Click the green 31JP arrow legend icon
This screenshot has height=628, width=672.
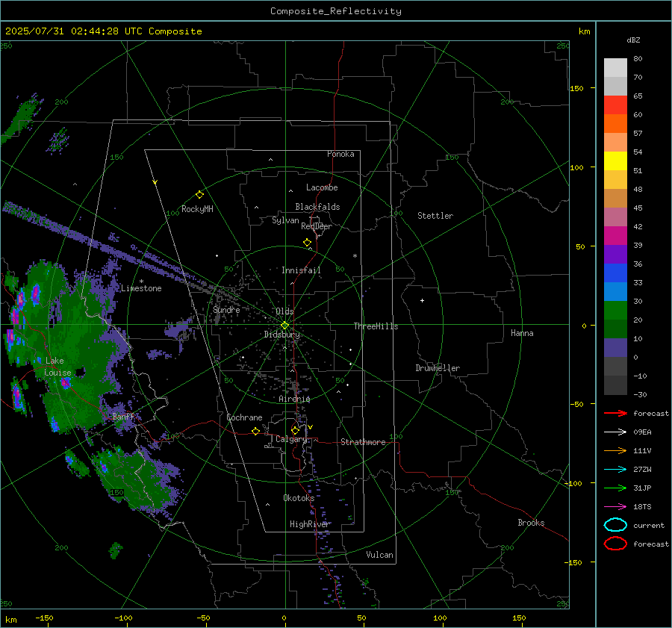tap(615, 488)
